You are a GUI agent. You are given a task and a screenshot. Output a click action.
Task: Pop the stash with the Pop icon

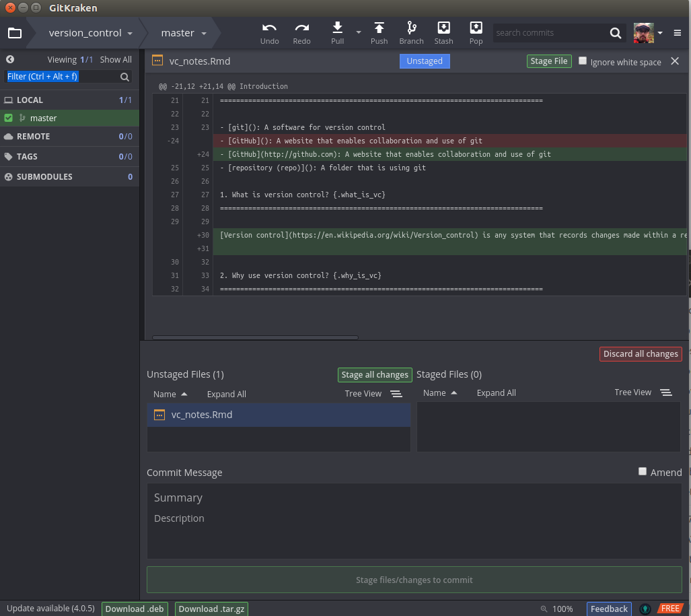tap(476, 28)
